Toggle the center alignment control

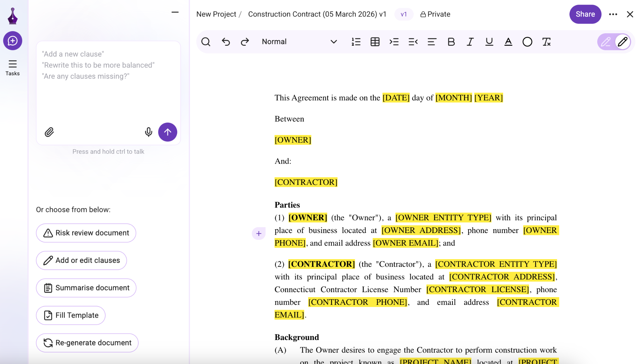pos(431,42)
